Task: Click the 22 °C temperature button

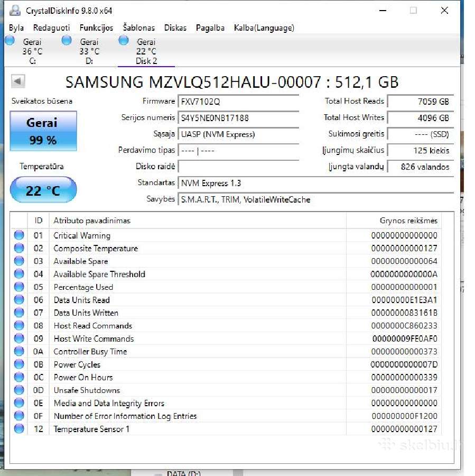Action: coord(43,190)
